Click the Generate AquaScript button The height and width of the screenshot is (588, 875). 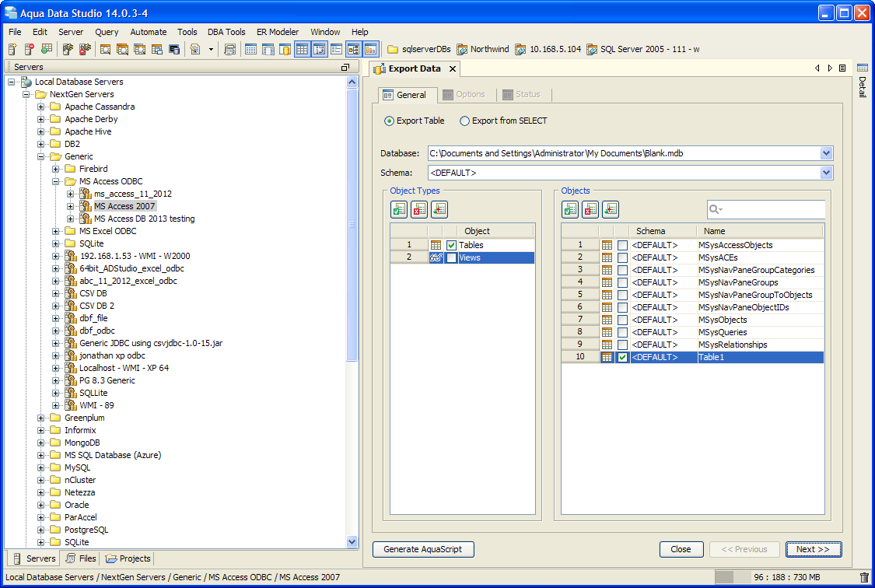423,550
